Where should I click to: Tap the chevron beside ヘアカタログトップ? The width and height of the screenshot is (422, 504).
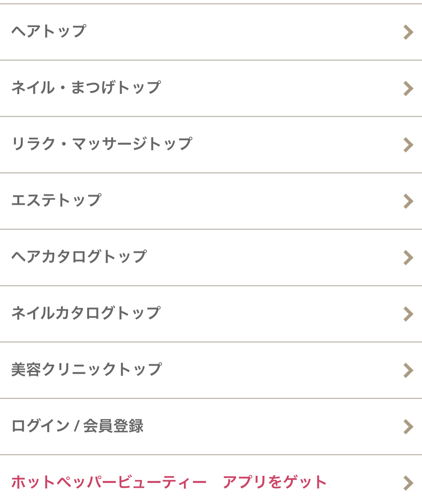point(408,257)
